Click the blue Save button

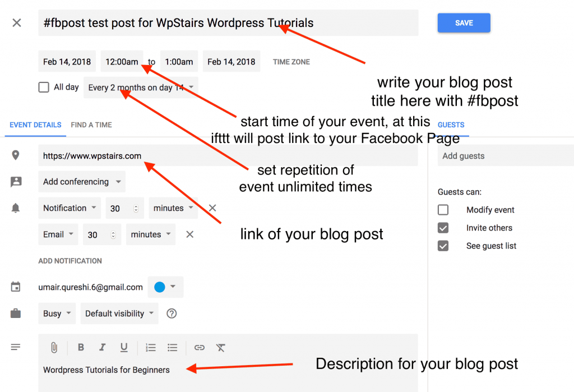(x=464, y=23)
